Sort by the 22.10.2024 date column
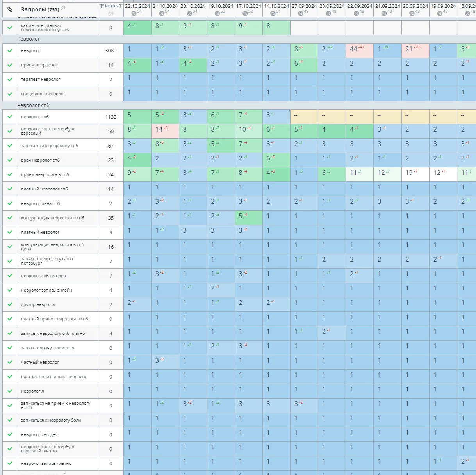Screen dimensions: 476x475 pos(137,6)
